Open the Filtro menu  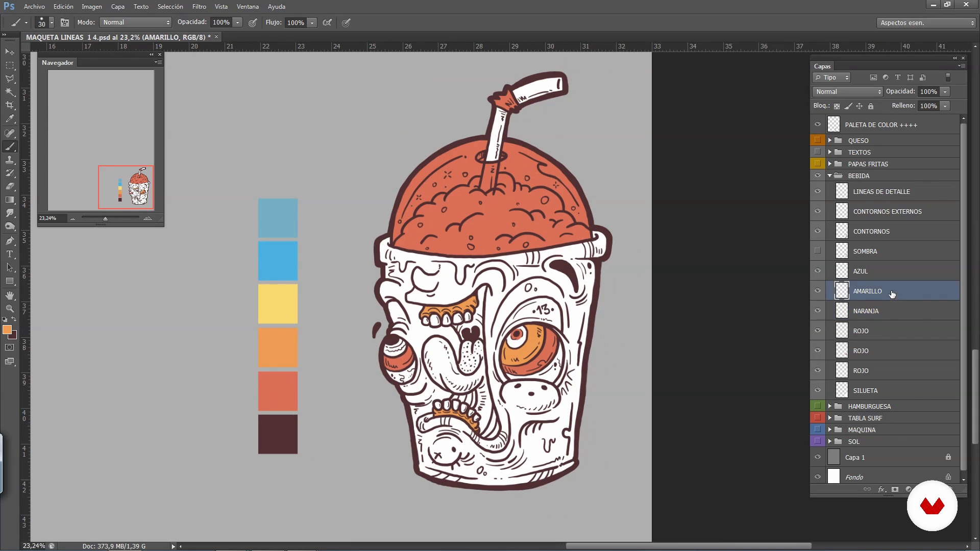199,7
